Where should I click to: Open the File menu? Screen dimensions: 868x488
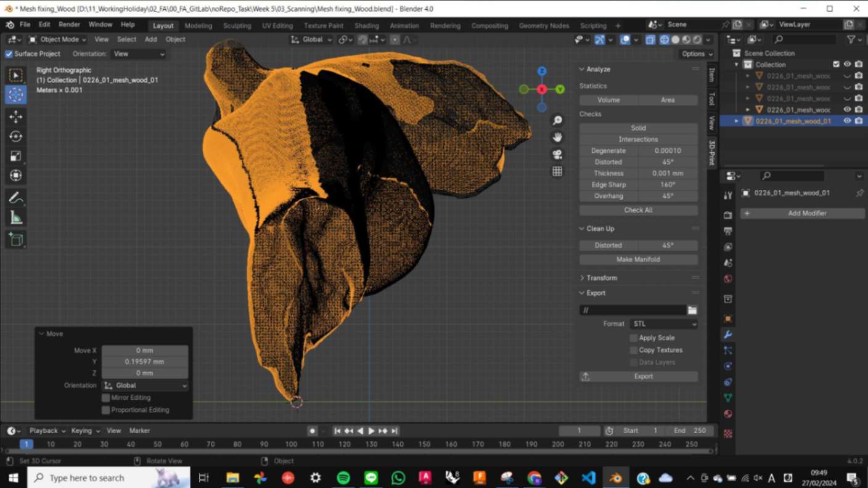click(x=25, y=25)
